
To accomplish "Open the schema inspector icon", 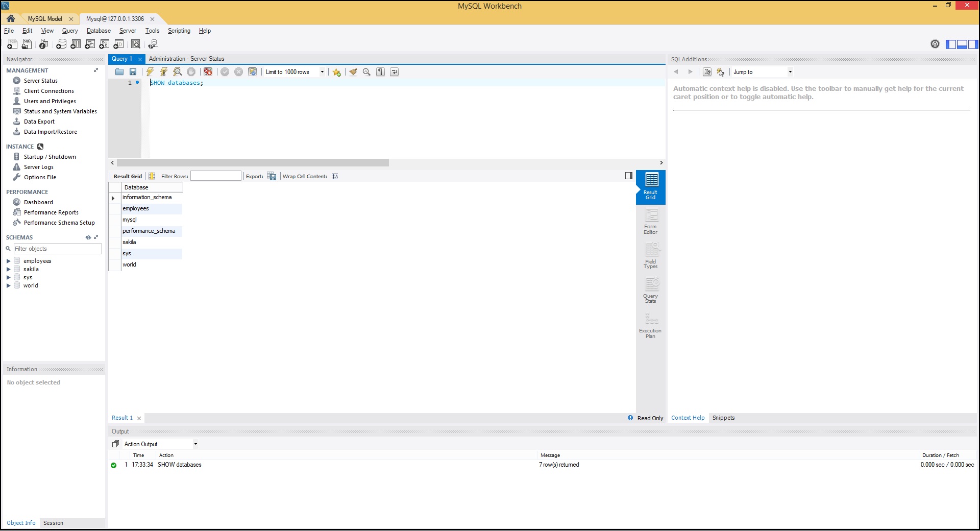I will pyautogui.click(x=44, y=44).
